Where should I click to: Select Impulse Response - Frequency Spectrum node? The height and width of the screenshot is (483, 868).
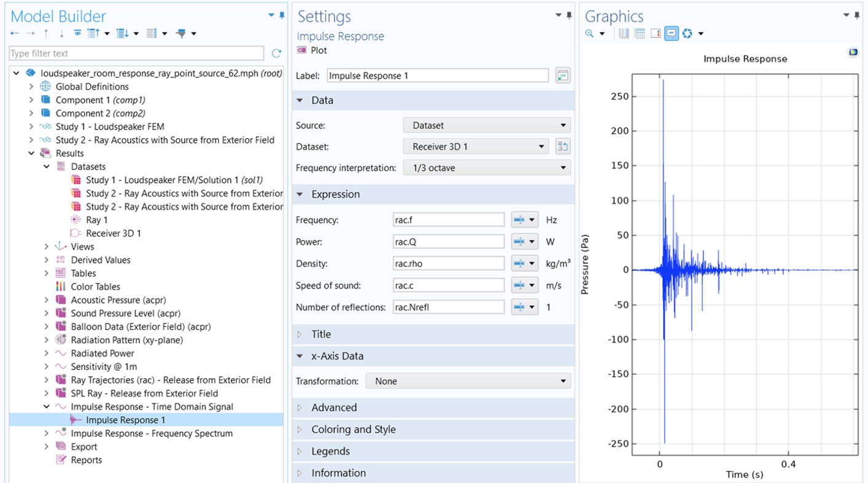pyautogui.click(x=152, y=433)
